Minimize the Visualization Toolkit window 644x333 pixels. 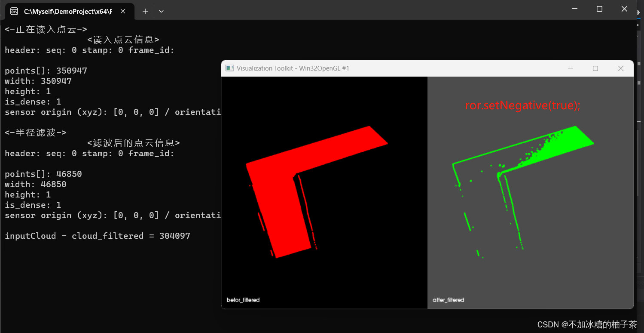tap(571, 68)
